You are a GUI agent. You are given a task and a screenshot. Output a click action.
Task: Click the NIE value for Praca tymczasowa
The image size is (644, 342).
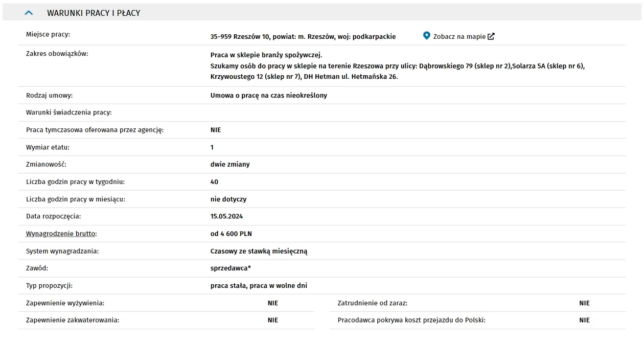216,130
